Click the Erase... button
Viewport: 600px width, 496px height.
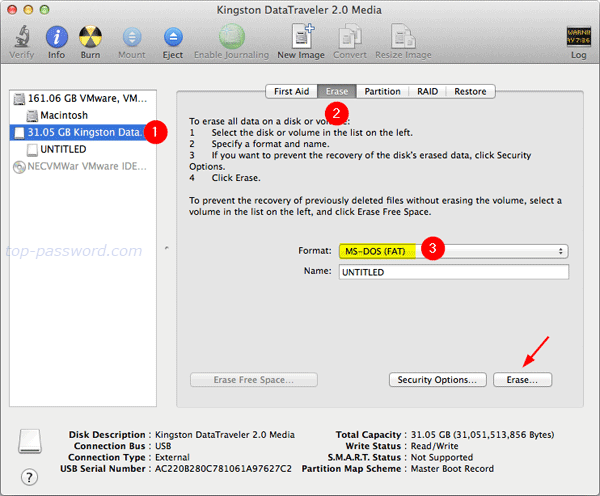[522, 380]
